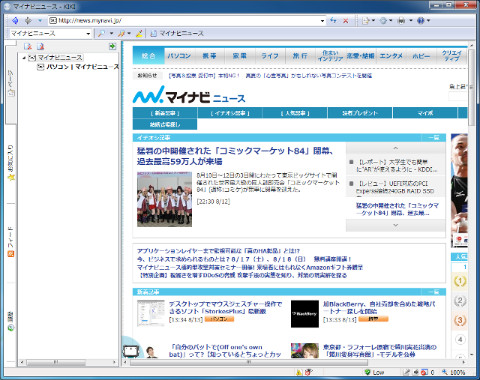The width and height of the screenshot is (480, 380).
Task: Click the highlighter pen icon in search toolbar
Action: coord(139,33)
